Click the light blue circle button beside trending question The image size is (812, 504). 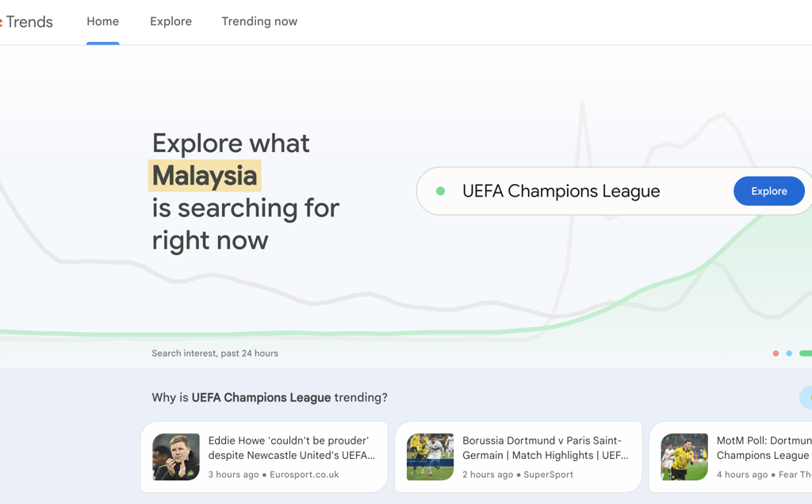pyautogui.click(x=806, y=398)
